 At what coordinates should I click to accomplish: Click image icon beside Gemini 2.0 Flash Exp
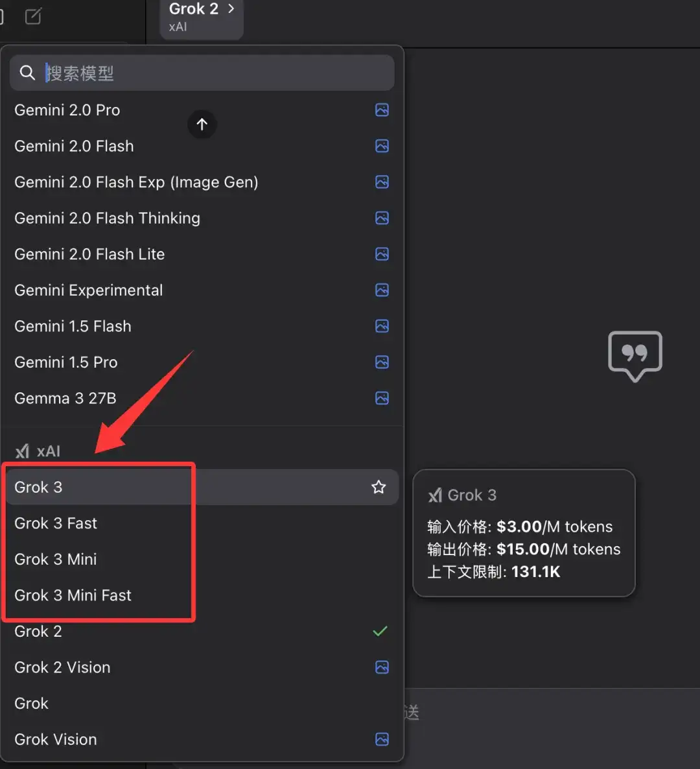[x=382, y=182]
